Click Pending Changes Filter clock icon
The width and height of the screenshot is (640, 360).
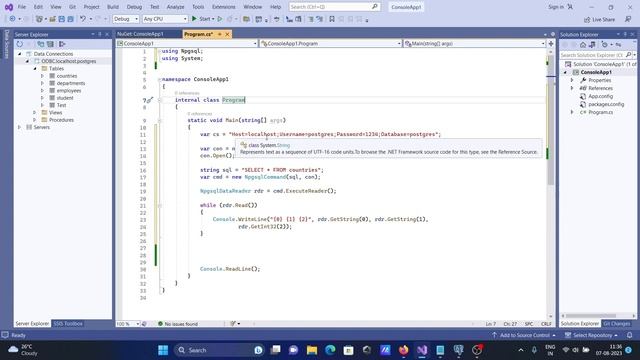[605, 44]
